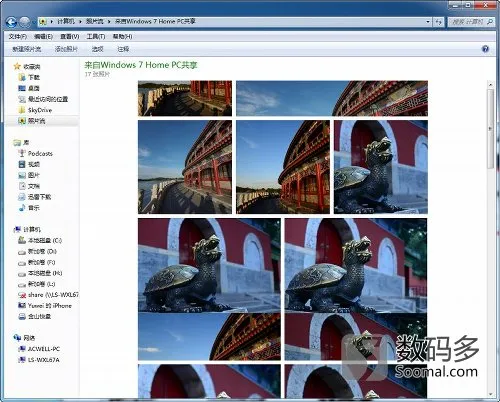The width and height of the screenshot is (500, 402).
Task: Open the 音乐 music library icon
Action: coord(22,208)
